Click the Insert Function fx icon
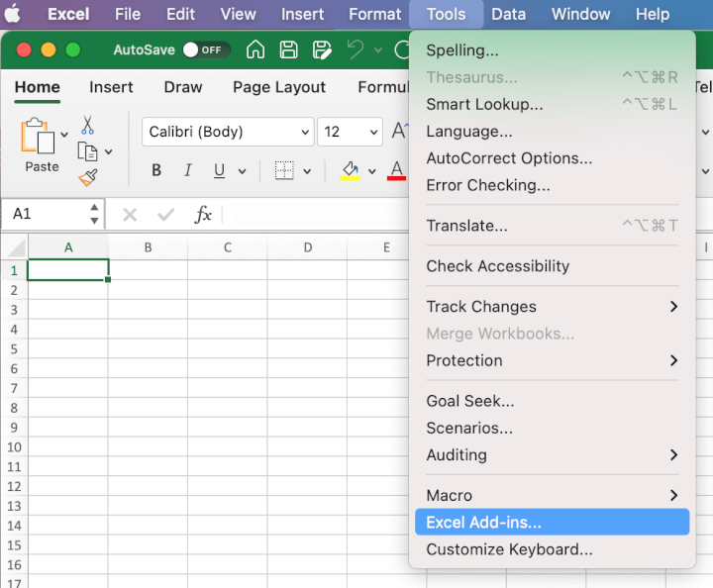The width and height of the screenshot is (713, 588). (203, 214)
